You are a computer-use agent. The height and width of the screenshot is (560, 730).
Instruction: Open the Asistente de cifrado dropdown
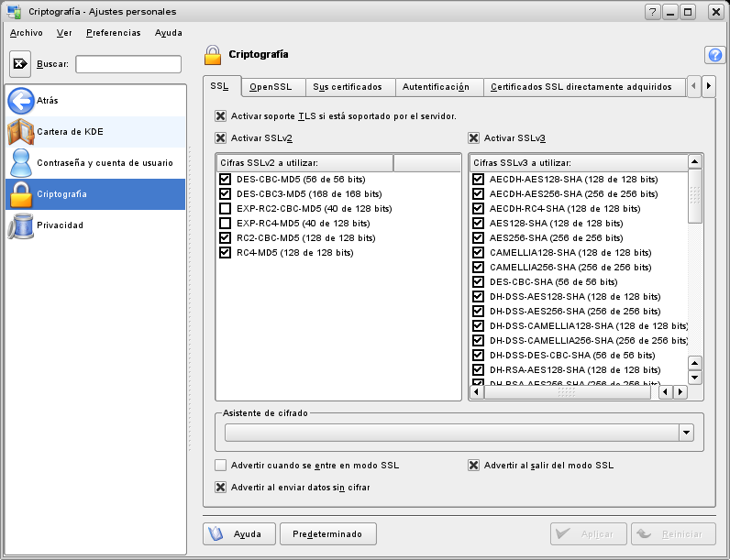point(686,433)
